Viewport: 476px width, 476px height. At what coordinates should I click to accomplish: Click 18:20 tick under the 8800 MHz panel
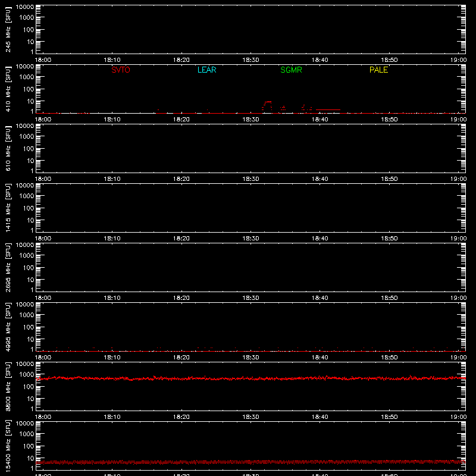point(181,417)
